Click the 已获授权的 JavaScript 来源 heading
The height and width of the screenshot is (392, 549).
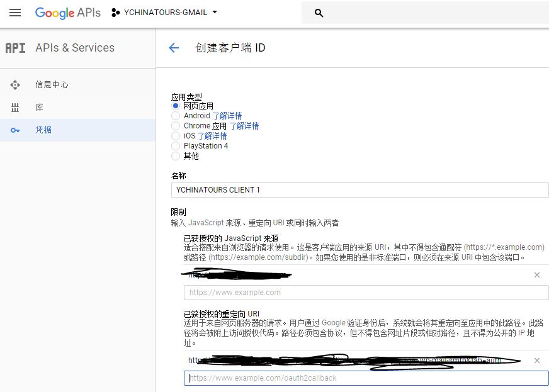click(231, 238)
